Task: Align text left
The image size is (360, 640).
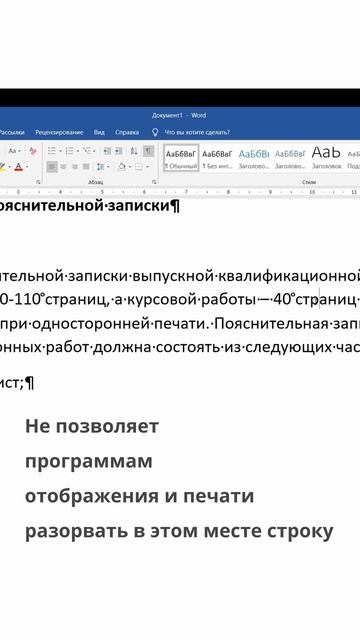Action: (x=52, y=167)
